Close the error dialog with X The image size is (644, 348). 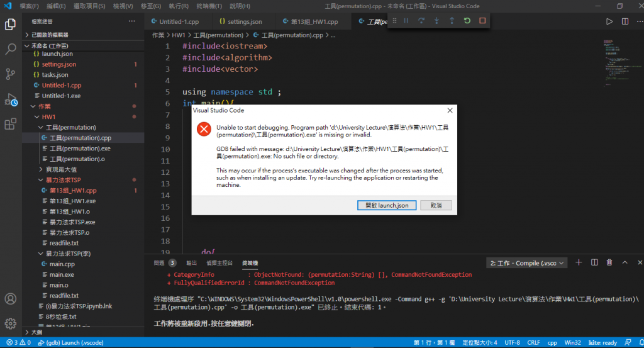click(450, 111)
